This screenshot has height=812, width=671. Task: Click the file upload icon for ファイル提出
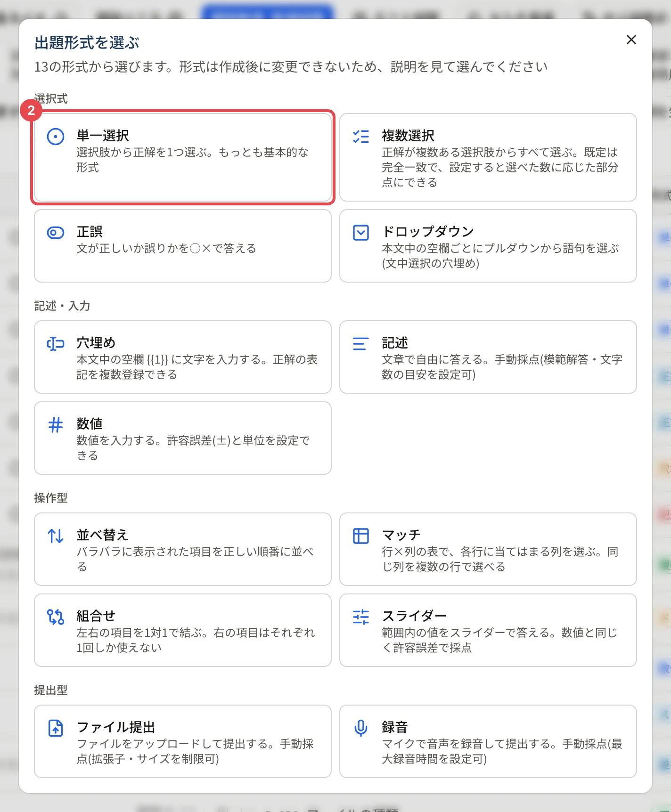tap(56, 728)
